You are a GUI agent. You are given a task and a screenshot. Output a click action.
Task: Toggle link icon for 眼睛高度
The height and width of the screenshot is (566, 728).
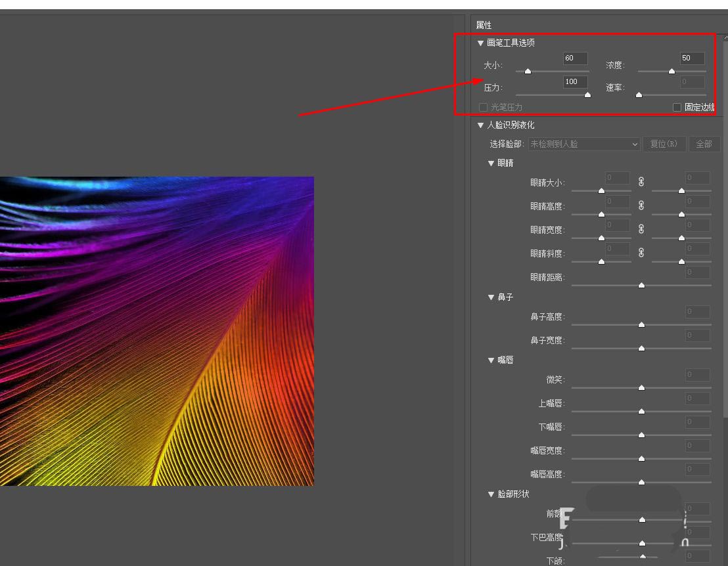coord(641,205)
